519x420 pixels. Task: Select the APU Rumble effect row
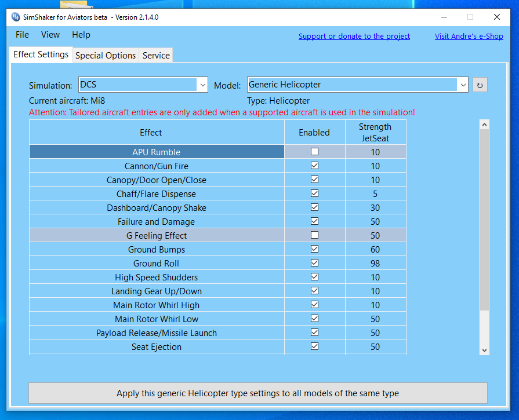click(x=157, y=152)
